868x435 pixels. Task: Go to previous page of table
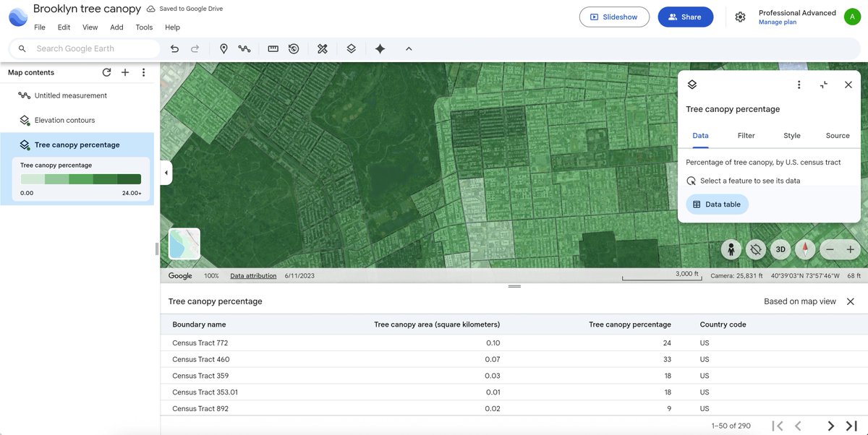click(x=798, y=426)
